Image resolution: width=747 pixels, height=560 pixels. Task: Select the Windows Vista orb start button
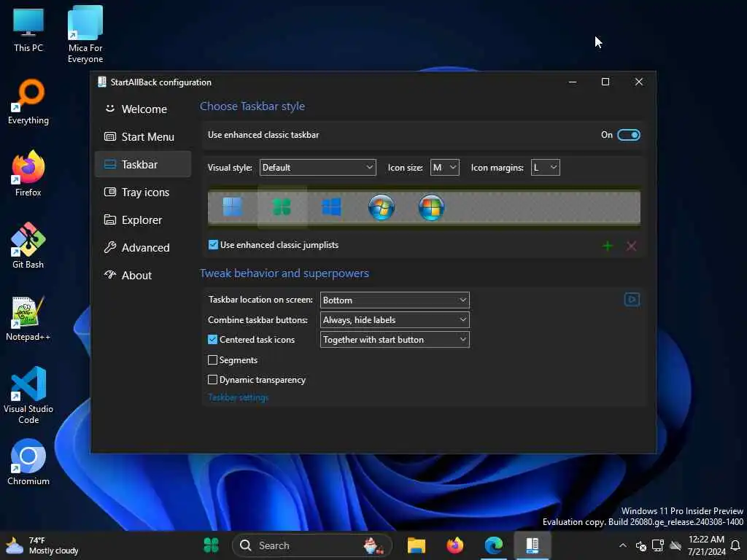431,207
